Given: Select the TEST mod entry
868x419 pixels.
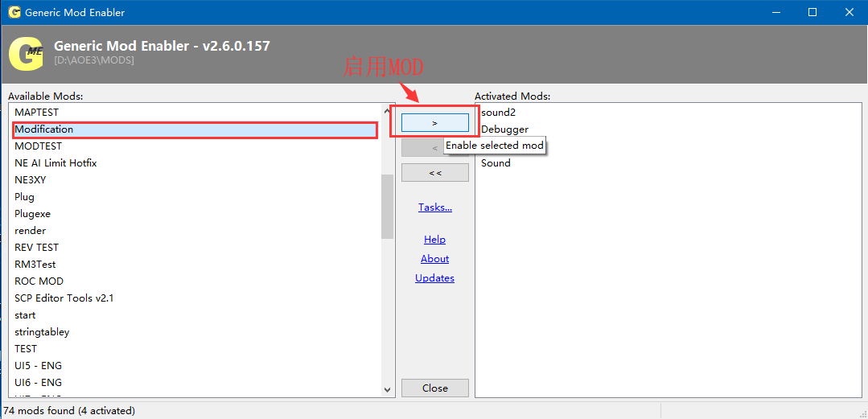Looking at the screenshot, I should 195,349.
